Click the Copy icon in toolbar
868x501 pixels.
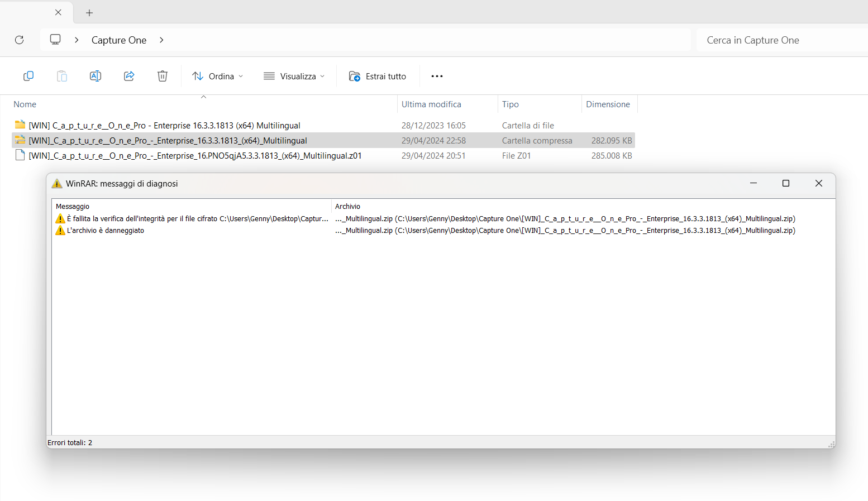click(28, 76)
